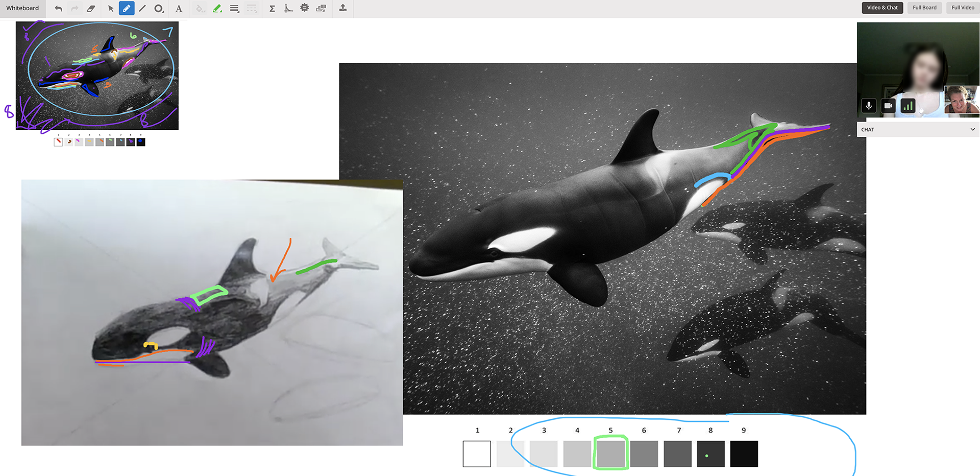Open the line thickness menu
The width and height of the screenshot is (980, 476).
234,8
